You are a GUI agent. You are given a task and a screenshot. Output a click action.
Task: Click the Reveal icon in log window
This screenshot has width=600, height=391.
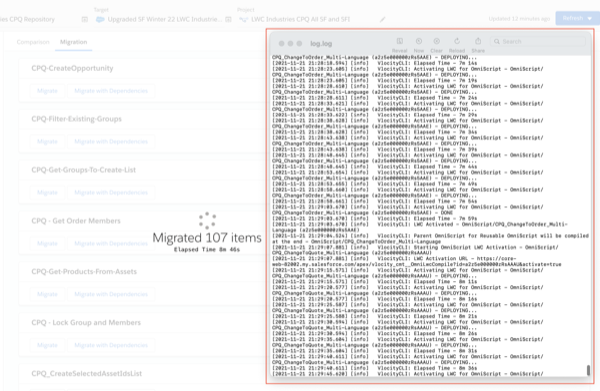tap(399, 41)
